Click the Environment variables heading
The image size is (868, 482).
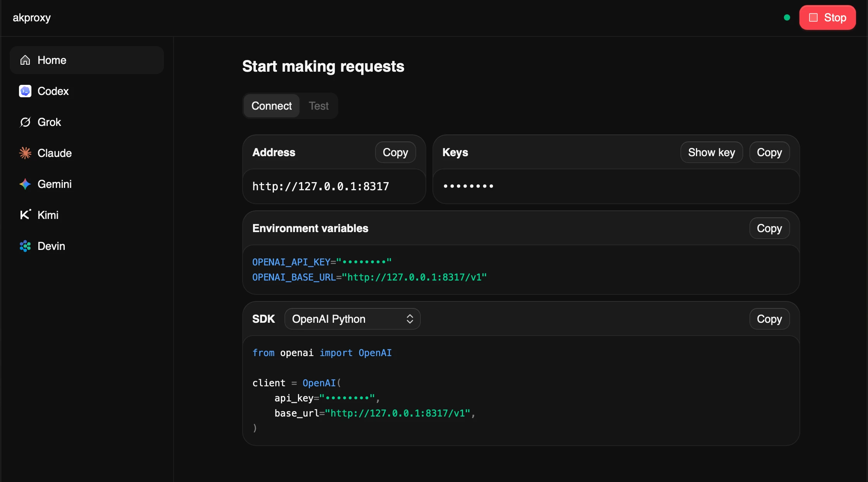click(310, 228)
